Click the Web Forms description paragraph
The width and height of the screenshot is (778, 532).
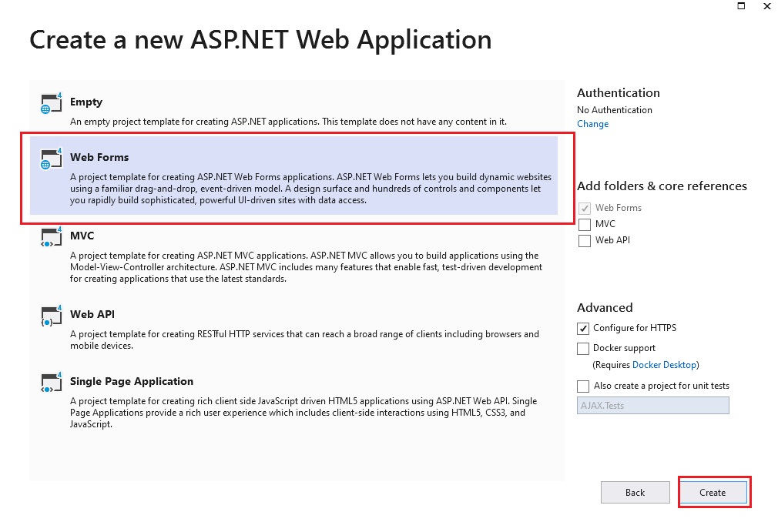point(310,189)
